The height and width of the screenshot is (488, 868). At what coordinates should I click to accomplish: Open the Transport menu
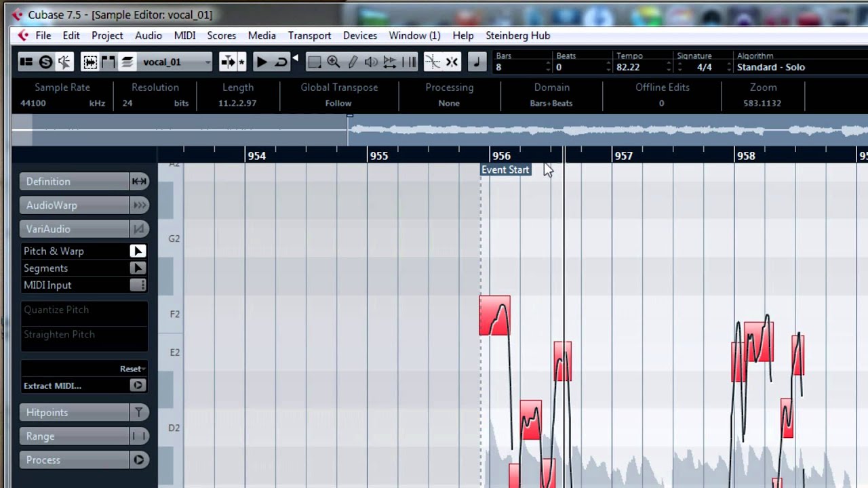coord(309,35)
